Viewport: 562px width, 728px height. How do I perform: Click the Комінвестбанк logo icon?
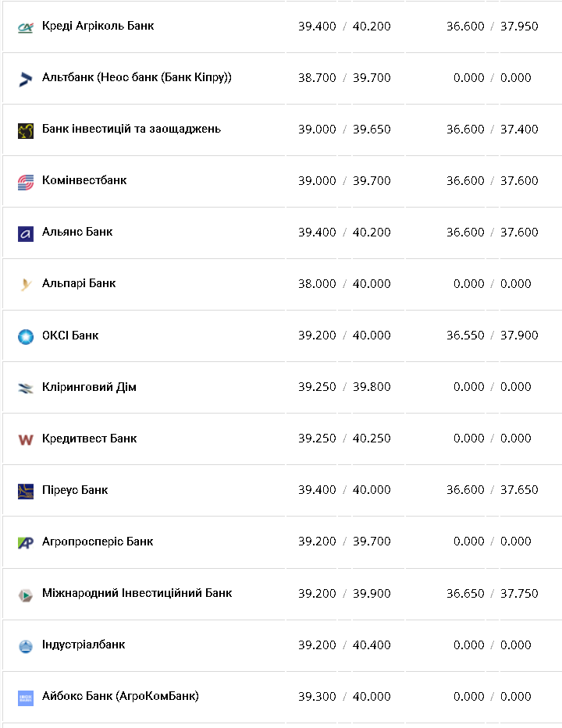click(x=26, y=182)
